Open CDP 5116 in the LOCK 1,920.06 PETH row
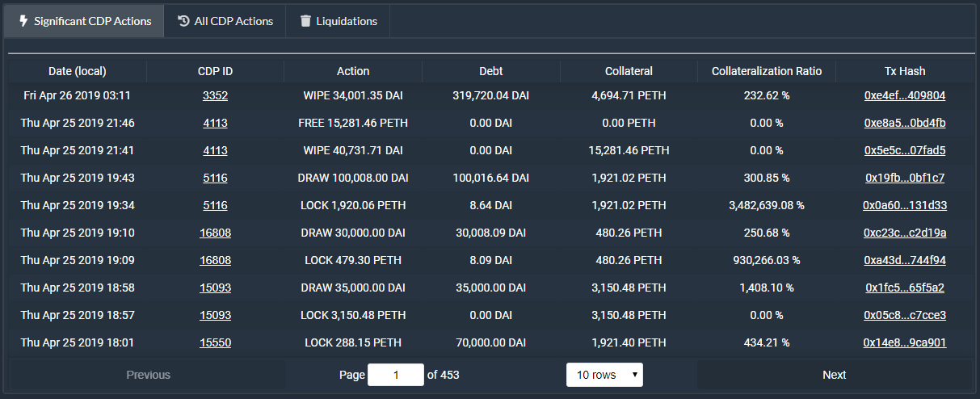The image size is (980, 399). coord(215,205)
